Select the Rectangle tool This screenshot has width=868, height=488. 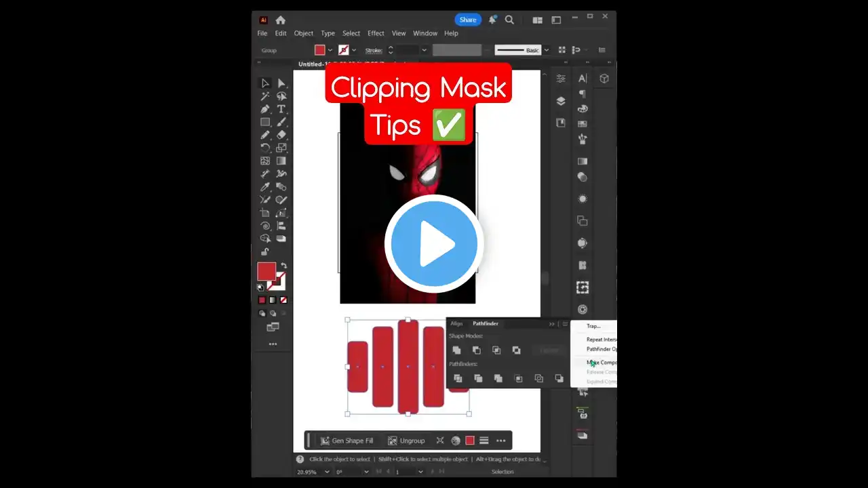(265, 122)
